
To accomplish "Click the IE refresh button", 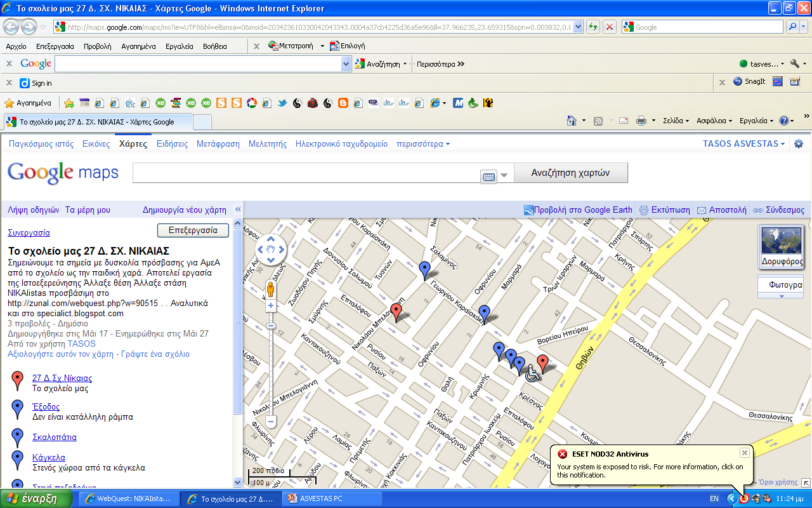I will pos(593,27).
